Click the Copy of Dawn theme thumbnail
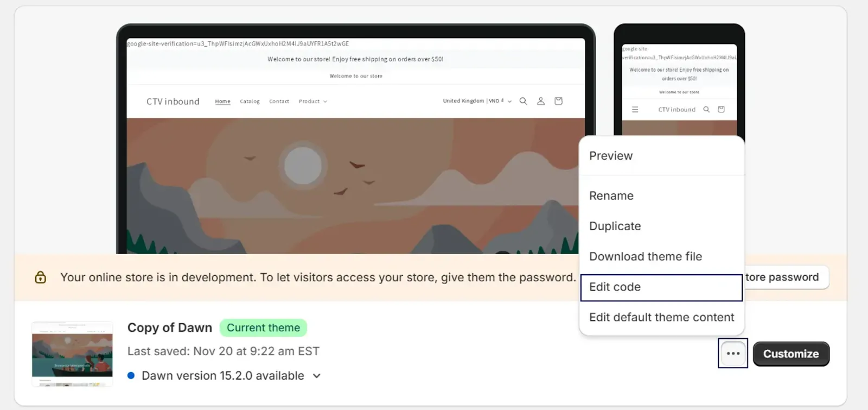The image size is (868, 410). [72, 354]
